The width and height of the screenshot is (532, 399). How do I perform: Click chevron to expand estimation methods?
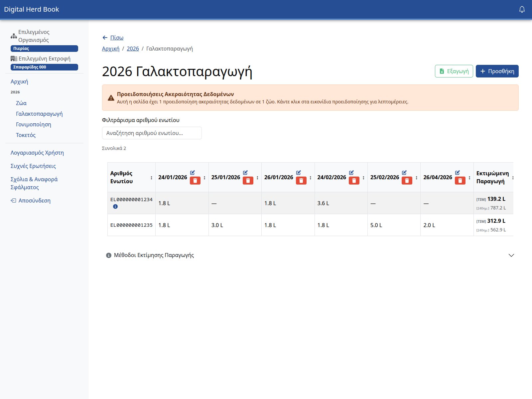pos(511,255)
